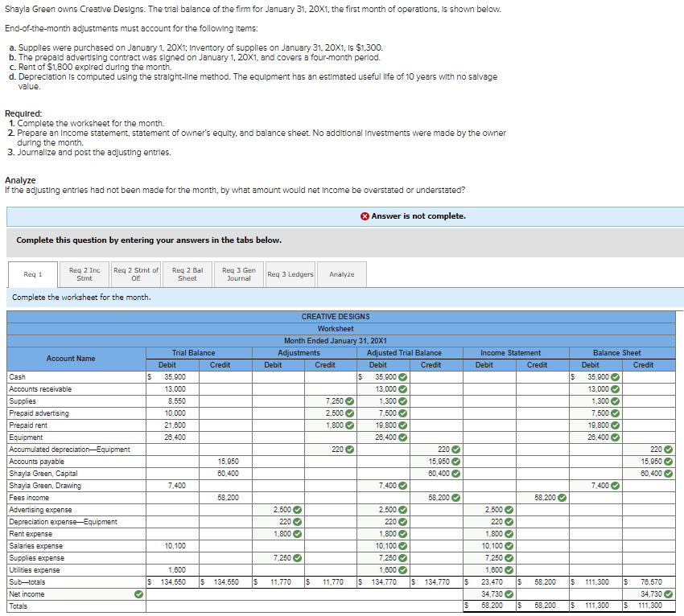Open the Req 1 tab

33,274
